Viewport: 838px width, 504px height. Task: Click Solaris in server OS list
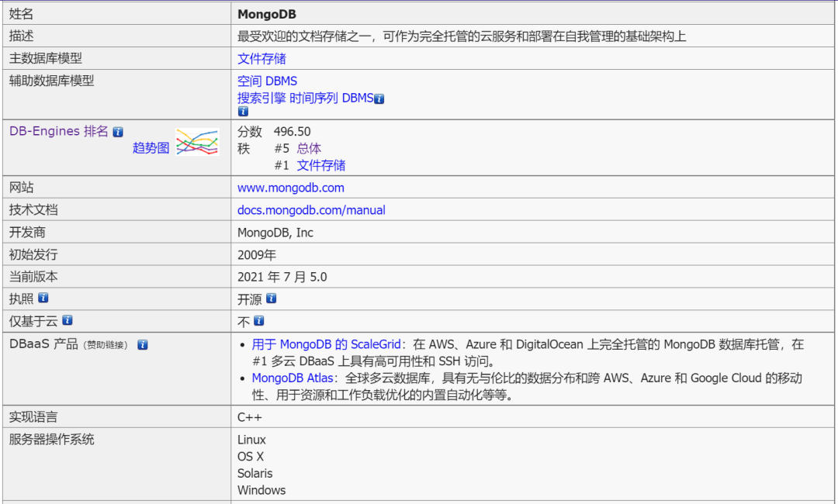tap(255, 474)
